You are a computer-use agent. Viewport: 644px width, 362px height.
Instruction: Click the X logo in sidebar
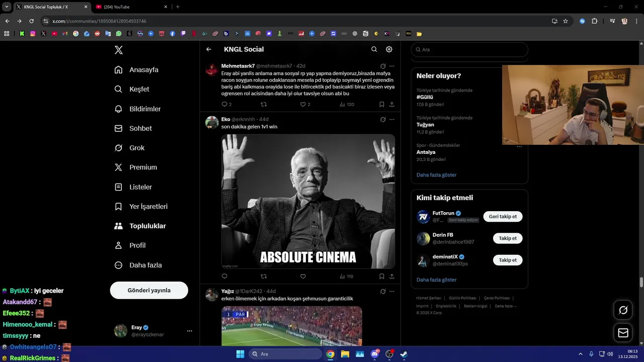(x=118, y=50)
